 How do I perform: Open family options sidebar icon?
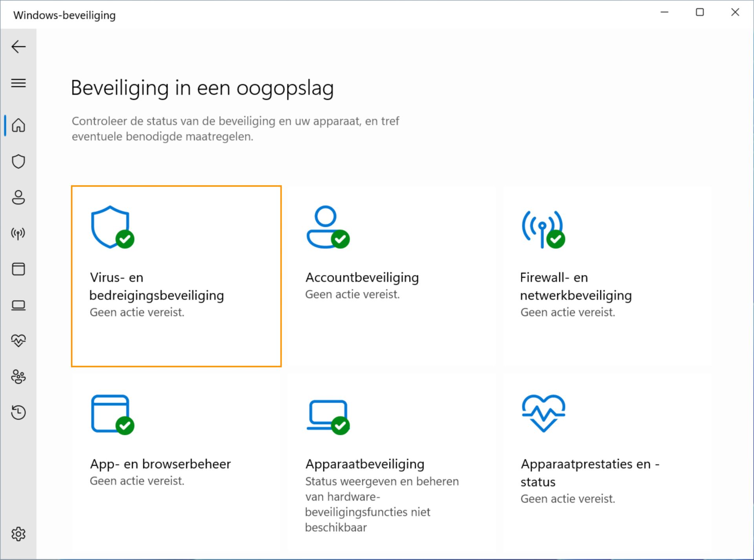click(x=18, y=377)
